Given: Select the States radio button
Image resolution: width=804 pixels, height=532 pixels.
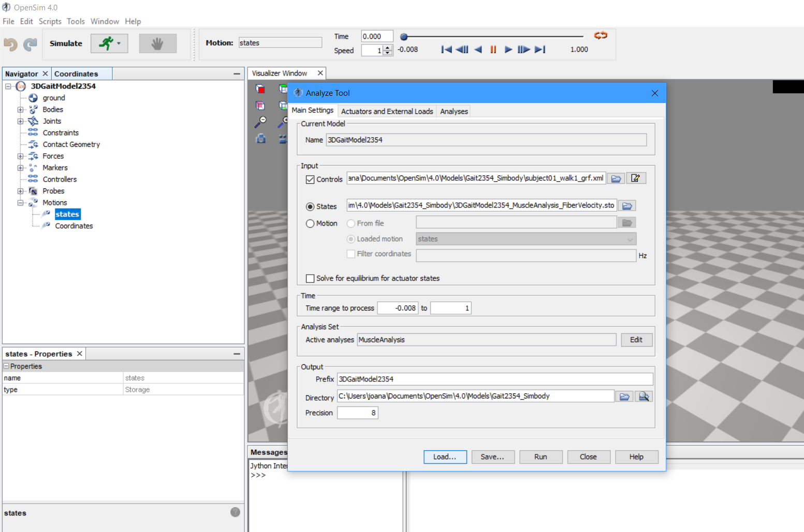Looking at the screenshot, I should pos(310,206).
